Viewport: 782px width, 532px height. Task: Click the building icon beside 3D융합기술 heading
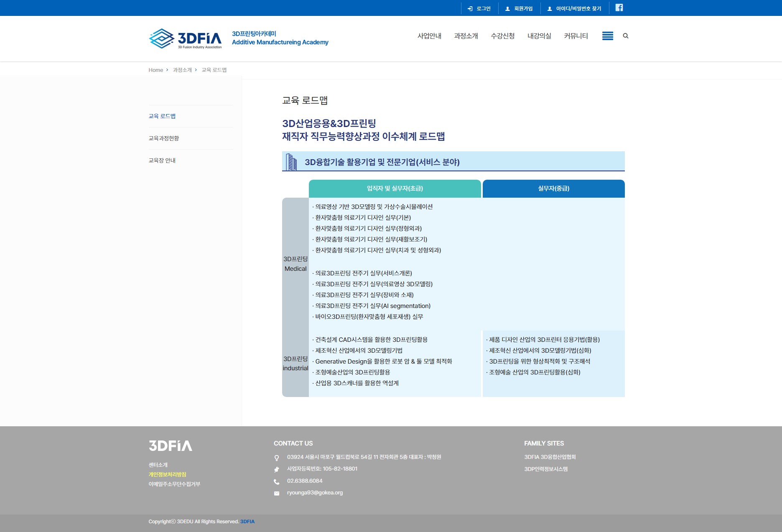click(290, 161)
